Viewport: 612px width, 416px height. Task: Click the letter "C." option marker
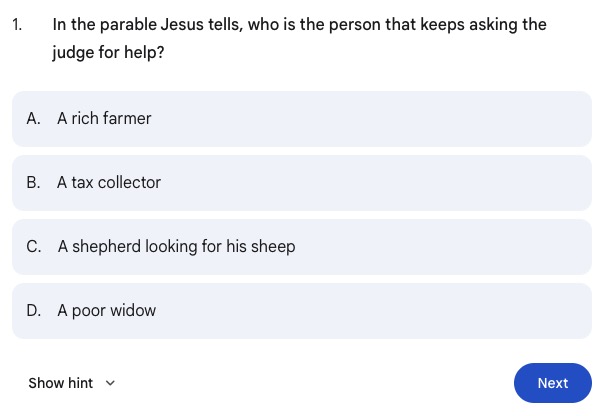pos(34,247)
